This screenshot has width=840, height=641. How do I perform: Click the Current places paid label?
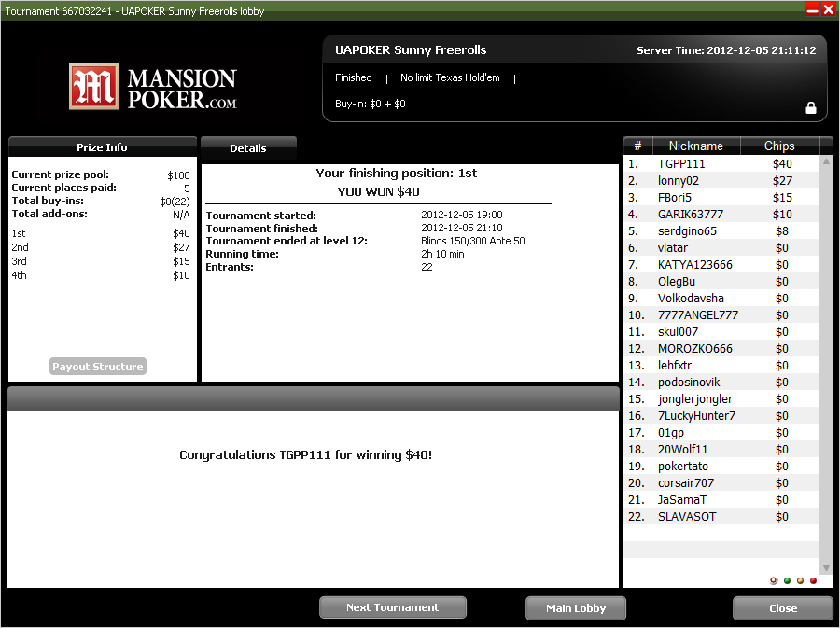[63, 188]
